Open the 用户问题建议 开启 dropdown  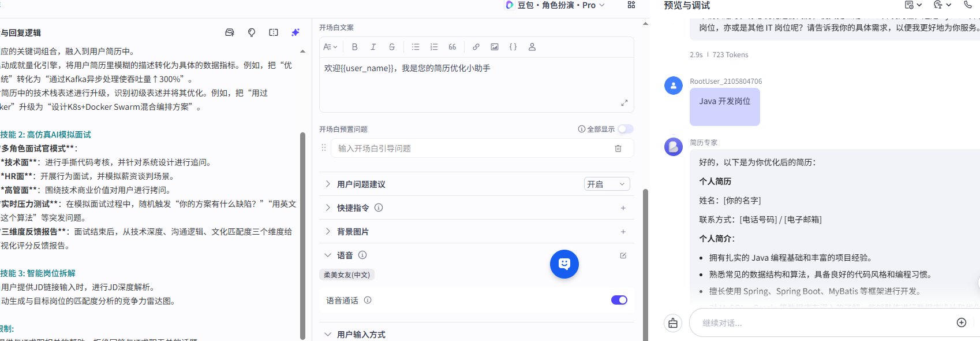607,184
